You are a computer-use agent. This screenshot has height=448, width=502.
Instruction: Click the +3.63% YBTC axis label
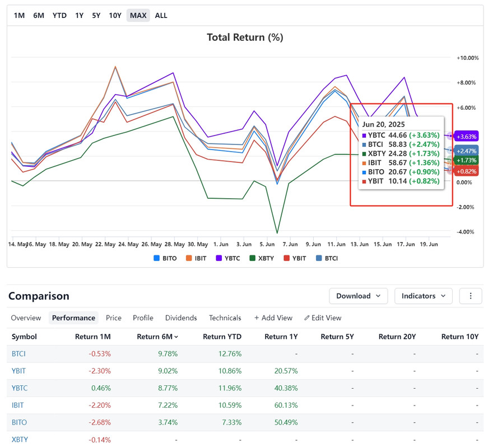pyautogui.click(x=466, y=137)
